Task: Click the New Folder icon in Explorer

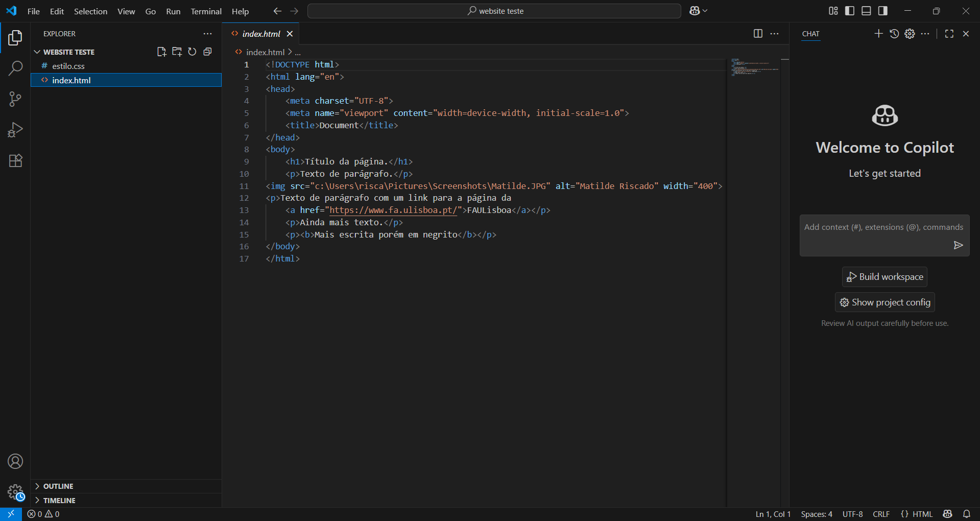Action: (x=177, y=52)
